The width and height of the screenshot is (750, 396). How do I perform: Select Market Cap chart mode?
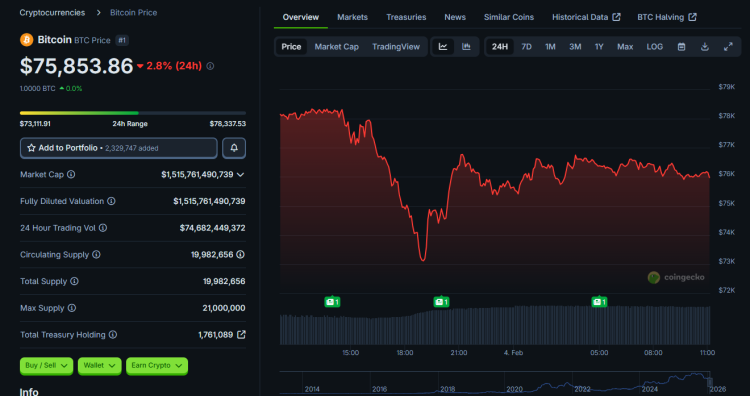[337, 46]
